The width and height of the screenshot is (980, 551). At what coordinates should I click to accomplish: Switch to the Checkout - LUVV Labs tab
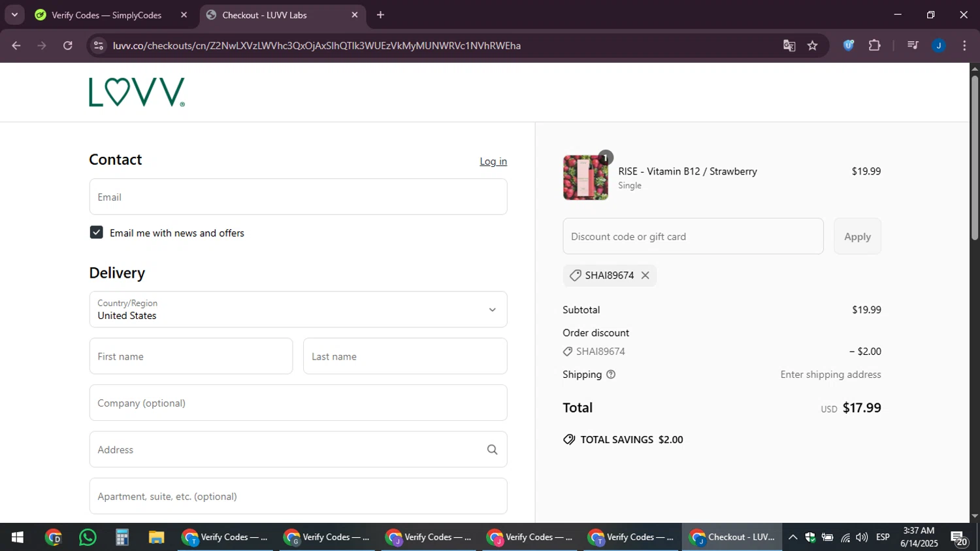(x=283, y=15)
